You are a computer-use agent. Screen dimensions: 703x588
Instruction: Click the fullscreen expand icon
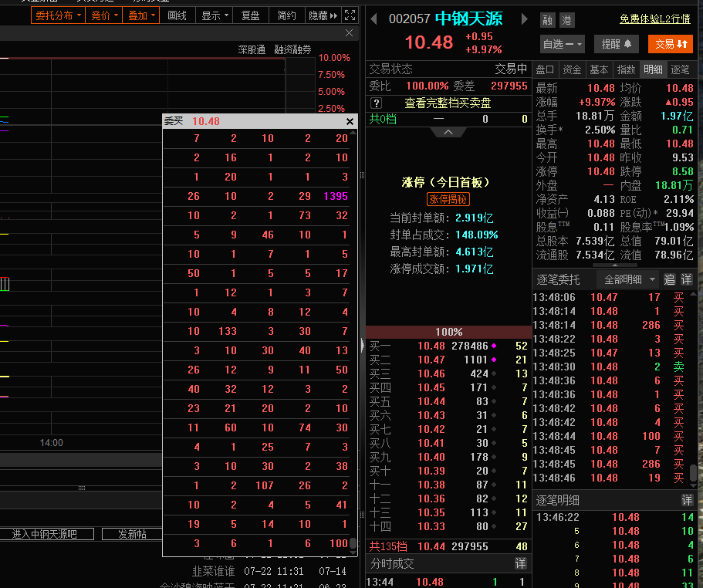pos(350,15)
